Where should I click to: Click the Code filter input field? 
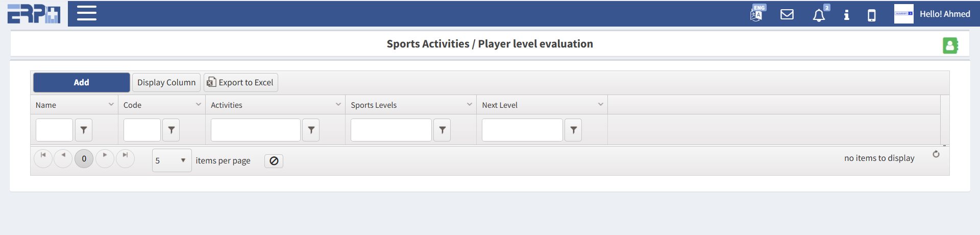[142, 130]
